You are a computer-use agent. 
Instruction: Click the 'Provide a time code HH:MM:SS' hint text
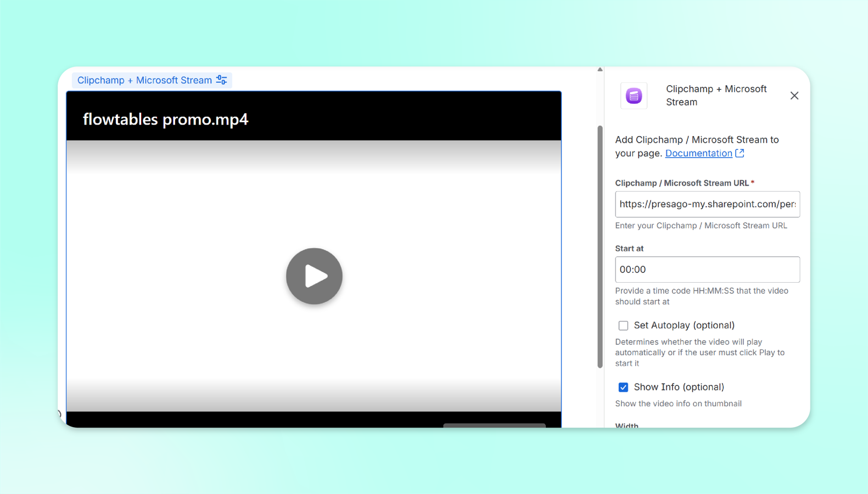click(x=702, y=296)
